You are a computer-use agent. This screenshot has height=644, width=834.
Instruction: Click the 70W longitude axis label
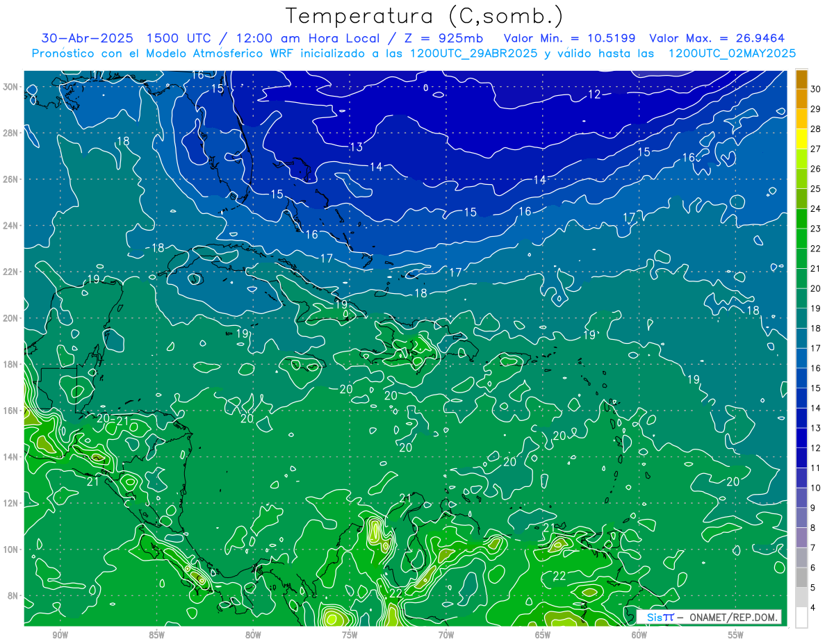tap(446, 635)
